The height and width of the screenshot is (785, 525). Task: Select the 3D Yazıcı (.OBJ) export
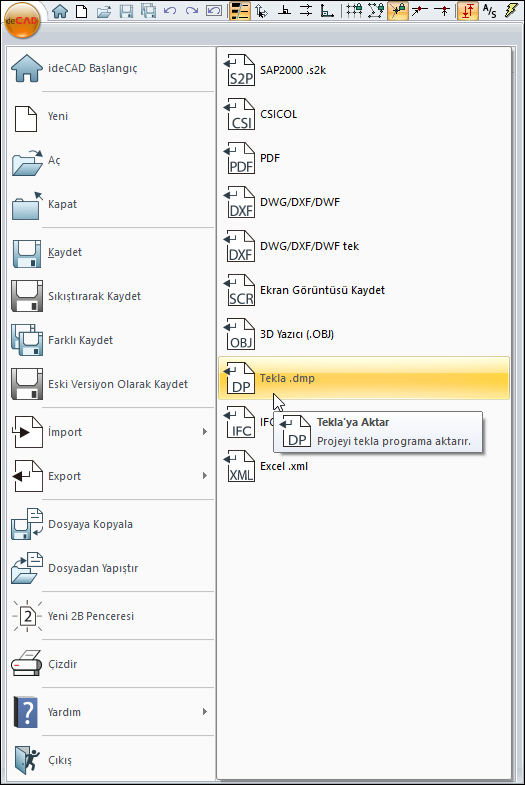click(364, 334)
